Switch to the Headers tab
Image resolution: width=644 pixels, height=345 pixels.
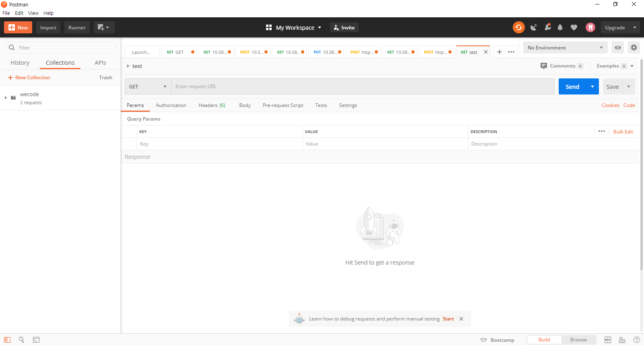(212, 105)
